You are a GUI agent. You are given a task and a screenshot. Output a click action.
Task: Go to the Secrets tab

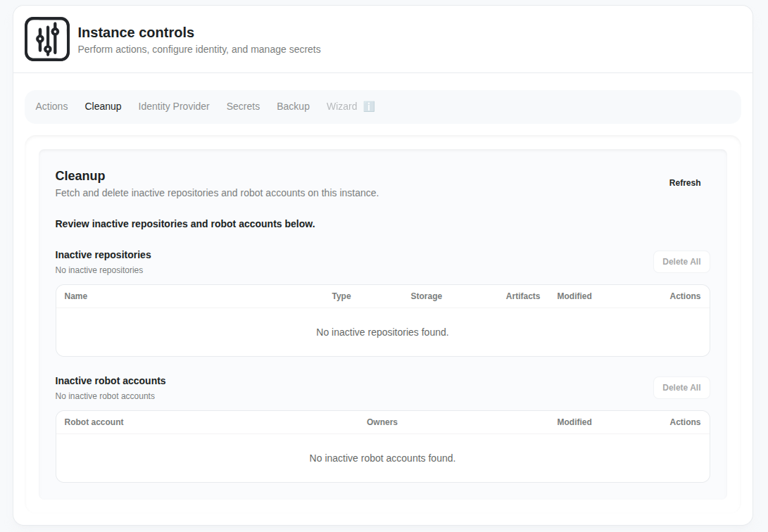(x=243, y=107)
